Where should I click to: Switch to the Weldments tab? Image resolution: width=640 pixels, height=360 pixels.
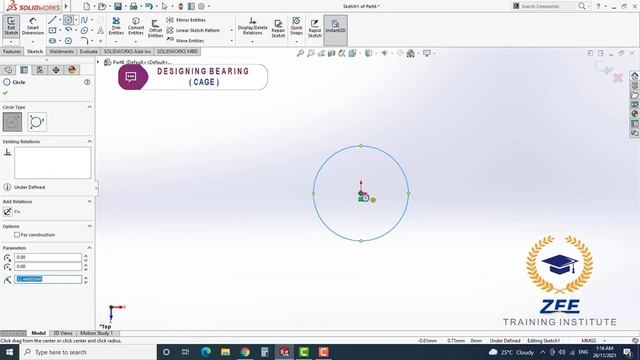[x=61, y=51]
